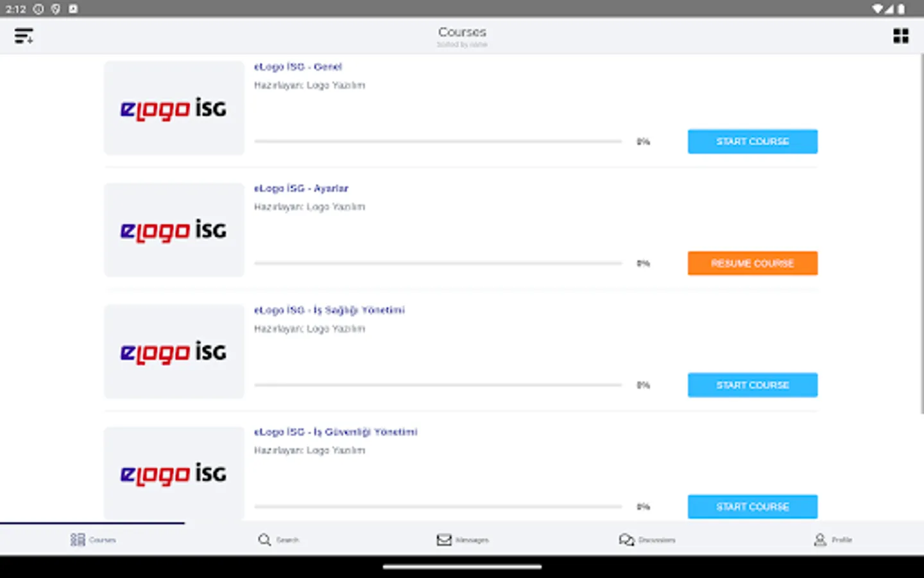The image size is (924, 578).
Task: Select the İş Güvenliği Yönetimi thumbnail
Action: pyautogui.click(x=174, y=473)
